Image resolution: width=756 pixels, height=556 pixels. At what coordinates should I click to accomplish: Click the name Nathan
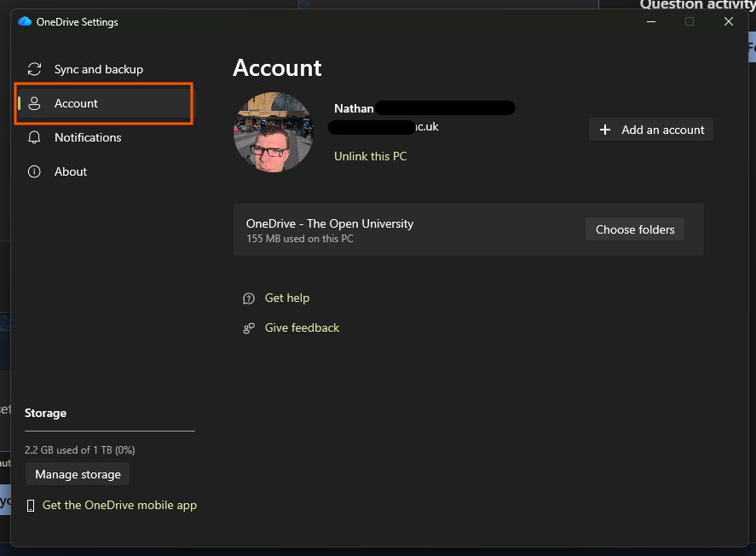coord(354,108)
